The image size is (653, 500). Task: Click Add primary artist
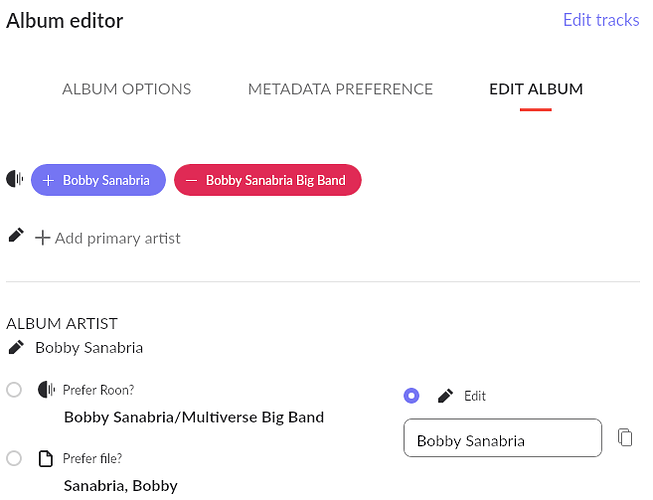pyautogui.click(x=108, y=238)
